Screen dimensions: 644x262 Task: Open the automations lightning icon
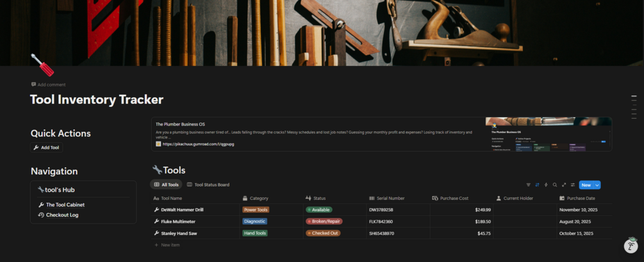pos(546,184)
